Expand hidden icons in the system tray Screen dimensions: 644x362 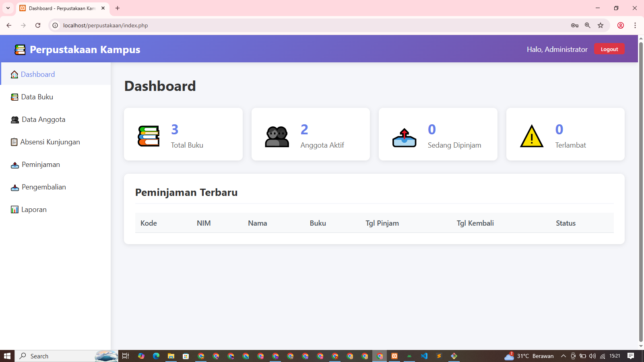coord(563,356)
